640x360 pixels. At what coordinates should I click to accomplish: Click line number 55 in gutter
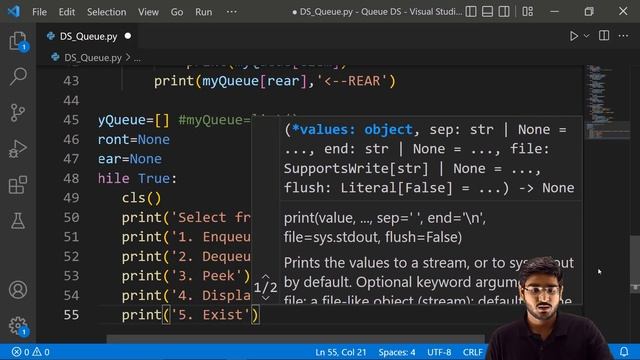pyautogui.click(x=71, y=315)
